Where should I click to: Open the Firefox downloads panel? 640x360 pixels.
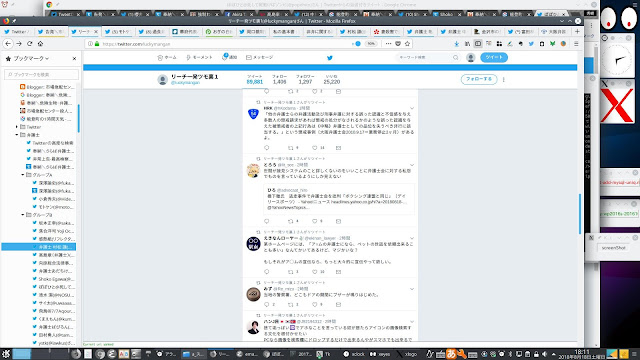[x=457, y=44]
